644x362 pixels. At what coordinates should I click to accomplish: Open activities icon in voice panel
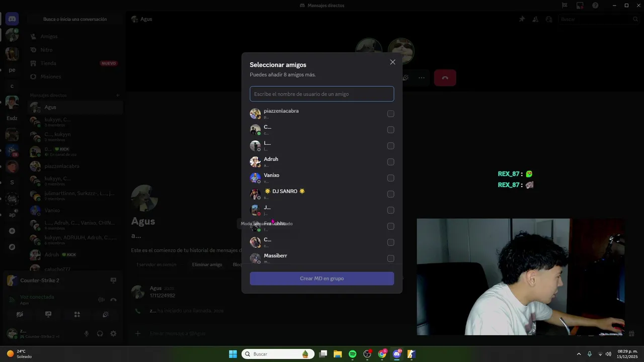point(77,314)
